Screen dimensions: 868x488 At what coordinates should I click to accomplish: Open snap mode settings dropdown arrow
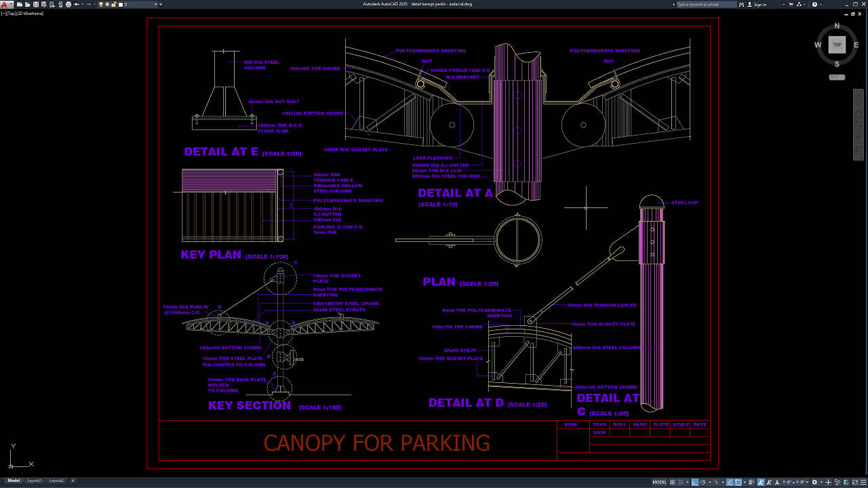[x=688, y=482]
